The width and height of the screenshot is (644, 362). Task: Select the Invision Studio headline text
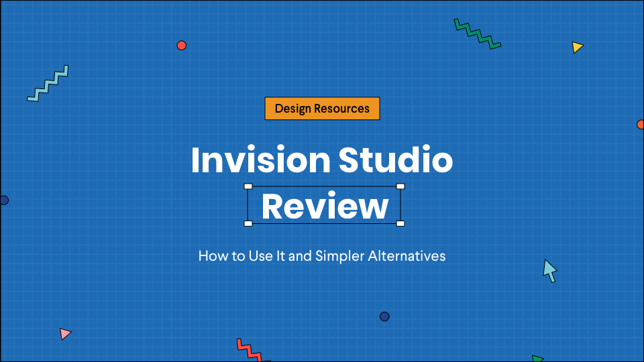(322, 161)
